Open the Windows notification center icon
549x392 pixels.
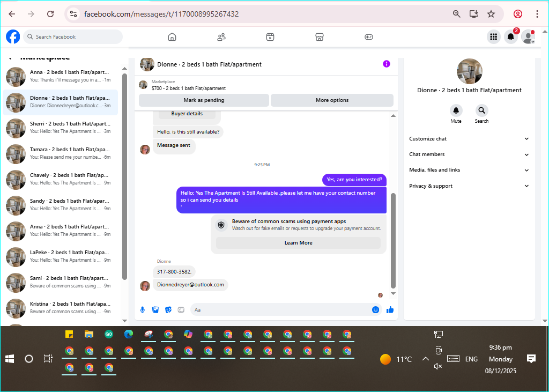(531, 359)
